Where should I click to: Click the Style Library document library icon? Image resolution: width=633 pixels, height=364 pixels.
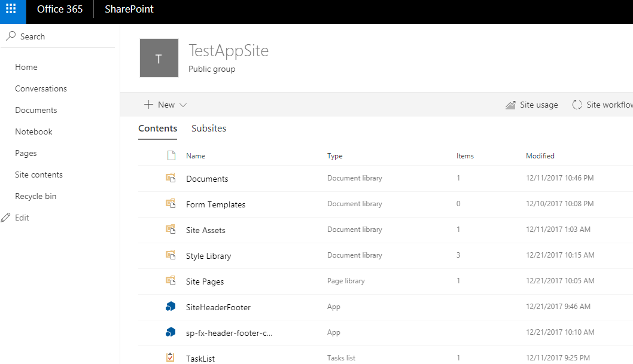click(x=171, y=255)
